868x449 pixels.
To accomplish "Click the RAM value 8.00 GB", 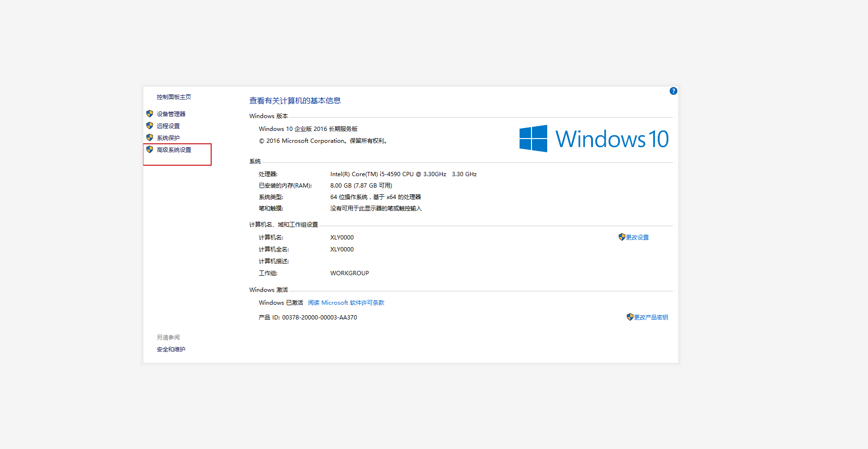I will coord(361,186).
